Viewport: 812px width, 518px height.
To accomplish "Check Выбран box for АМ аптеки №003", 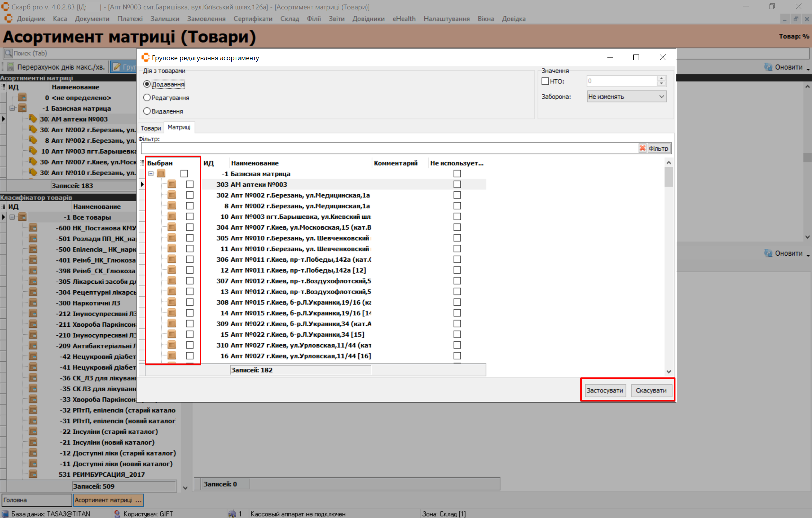I will 190,185.
